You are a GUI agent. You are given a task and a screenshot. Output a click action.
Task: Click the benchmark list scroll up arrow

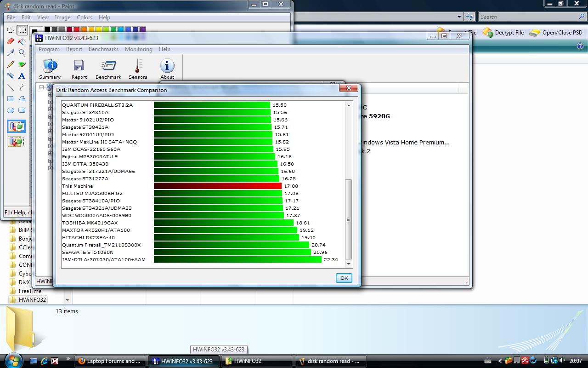click(349, 105)
